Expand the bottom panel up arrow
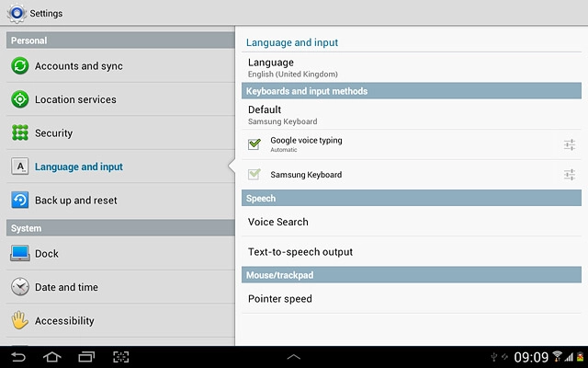 pos(294,356)
